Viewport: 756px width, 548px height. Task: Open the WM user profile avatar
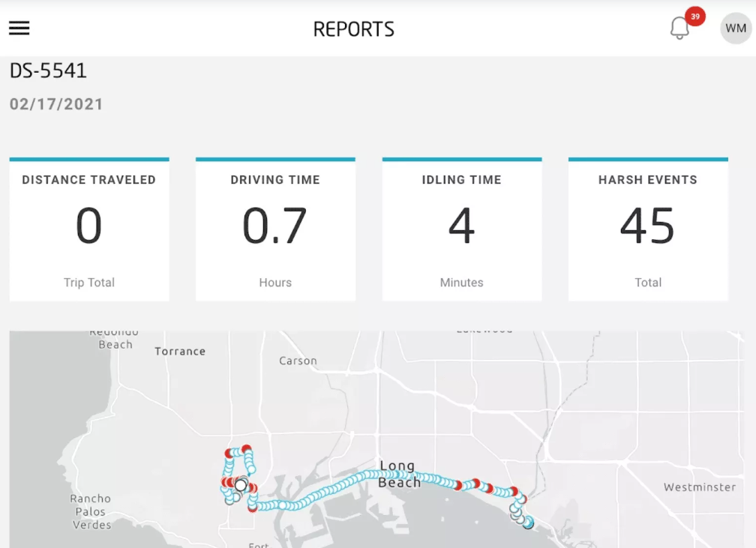tap(736, 28)
